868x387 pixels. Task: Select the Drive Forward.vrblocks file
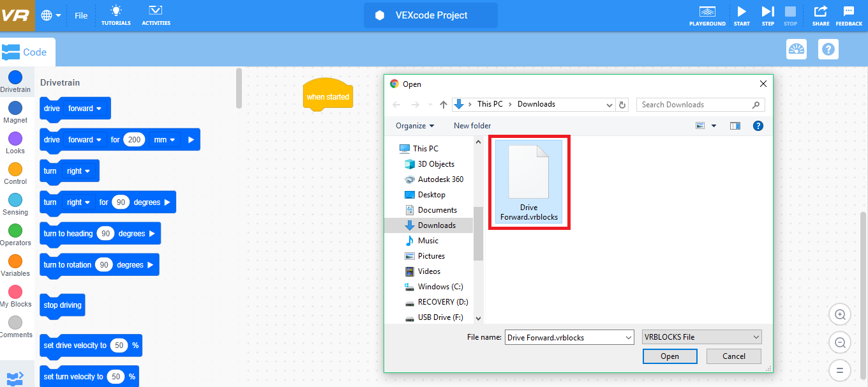pyautogui.click(x=529, y=181)
